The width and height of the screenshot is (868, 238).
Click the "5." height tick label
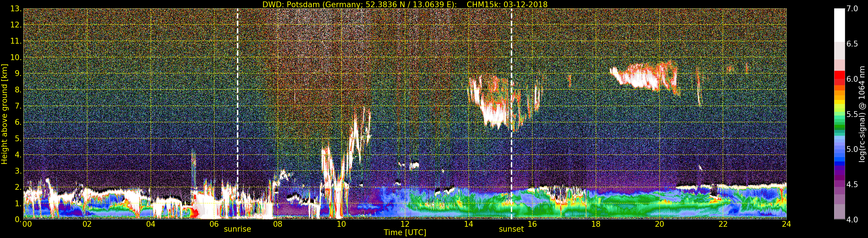point(18,138)
